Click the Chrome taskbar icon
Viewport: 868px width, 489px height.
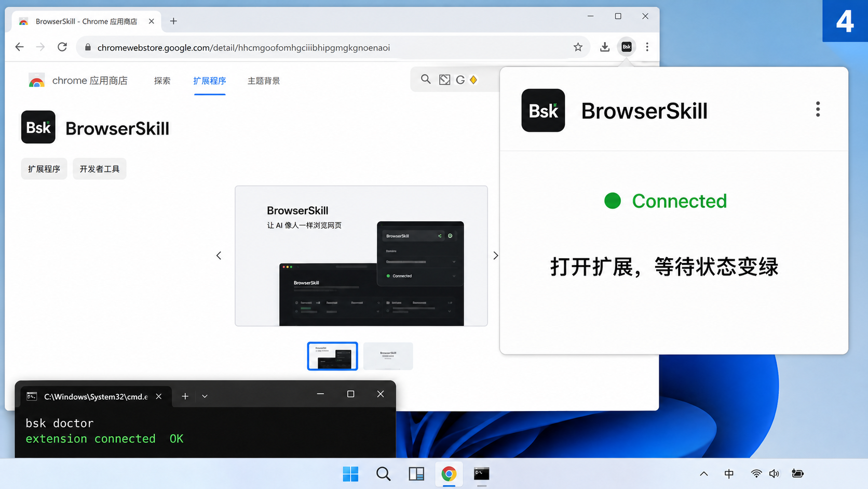[449, 474]
